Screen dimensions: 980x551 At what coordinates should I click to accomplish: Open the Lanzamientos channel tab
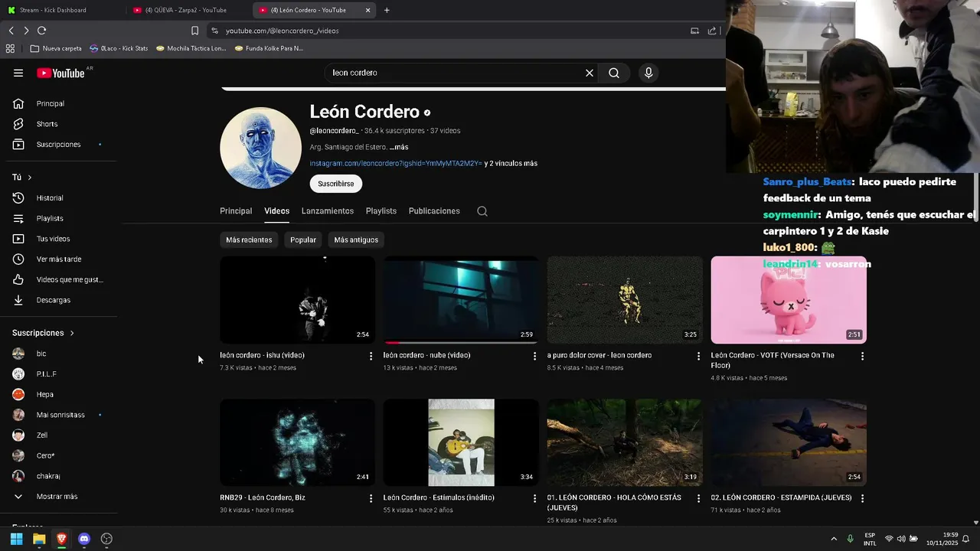tap(328, 211)
